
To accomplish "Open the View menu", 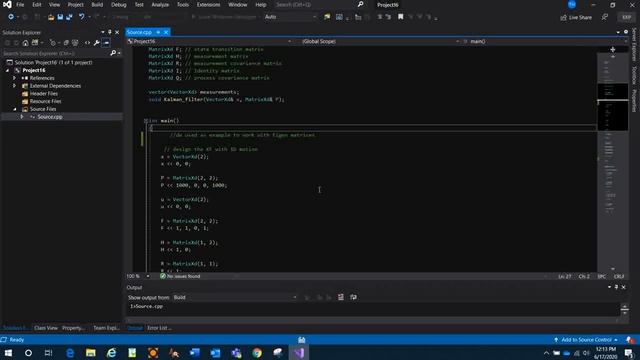I will (x=54, y=5).
